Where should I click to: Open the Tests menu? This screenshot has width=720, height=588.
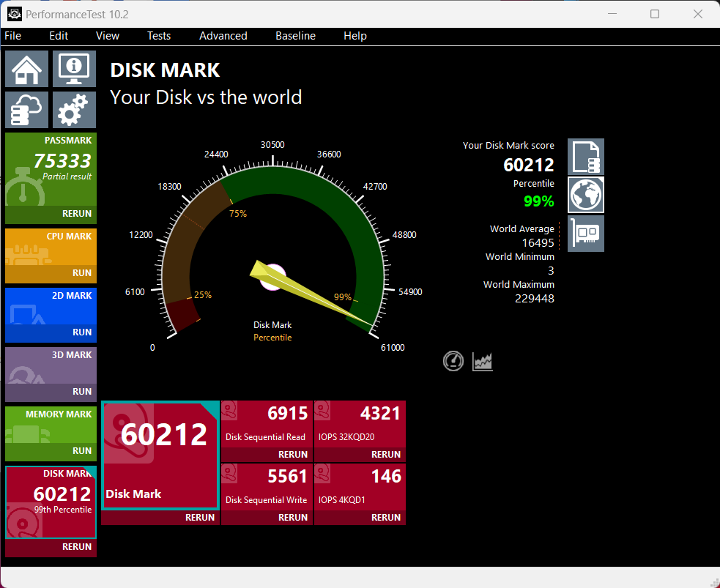pos(159,36)
